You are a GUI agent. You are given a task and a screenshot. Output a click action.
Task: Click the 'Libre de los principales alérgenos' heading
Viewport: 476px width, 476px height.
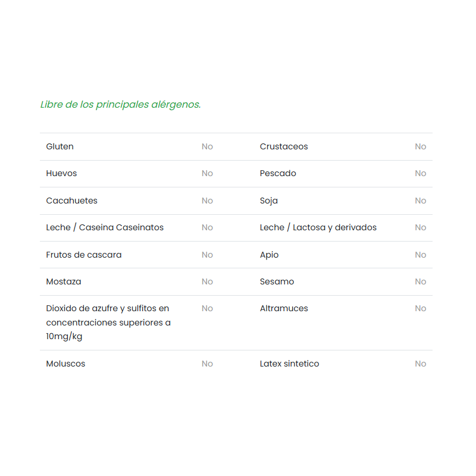click(x=120, y=105)
